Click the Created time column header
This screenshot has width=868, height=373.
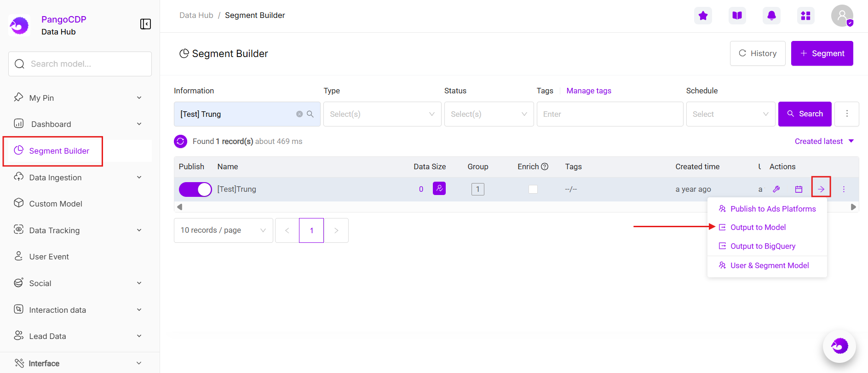[x=697, y=166]
